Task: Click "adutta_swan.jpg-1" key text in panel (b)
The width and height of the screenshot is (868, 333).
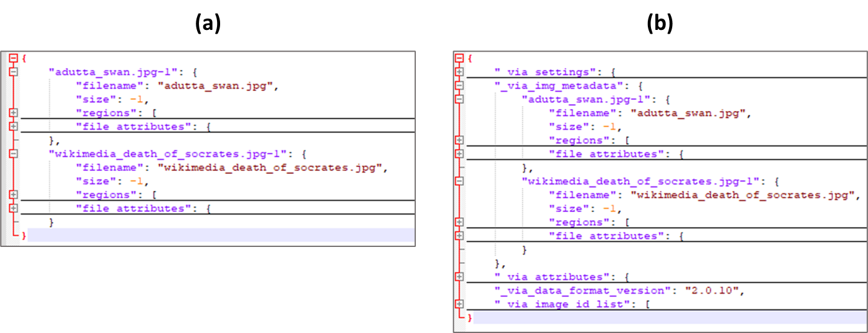Action: [588, 99]
